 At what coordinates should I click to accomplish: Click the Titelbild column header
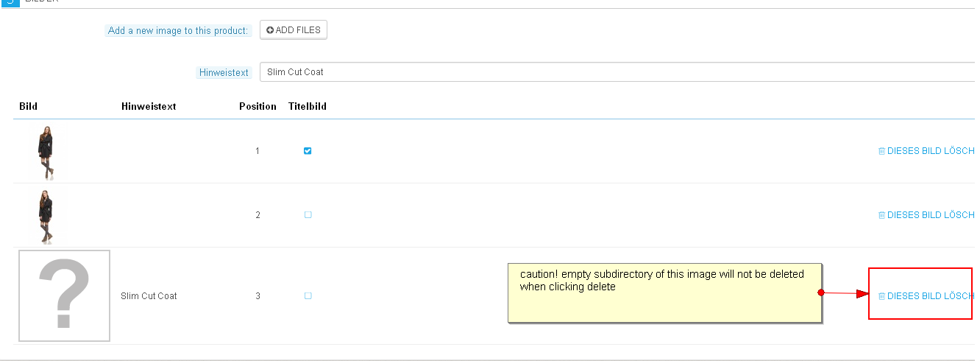point(308,107)
